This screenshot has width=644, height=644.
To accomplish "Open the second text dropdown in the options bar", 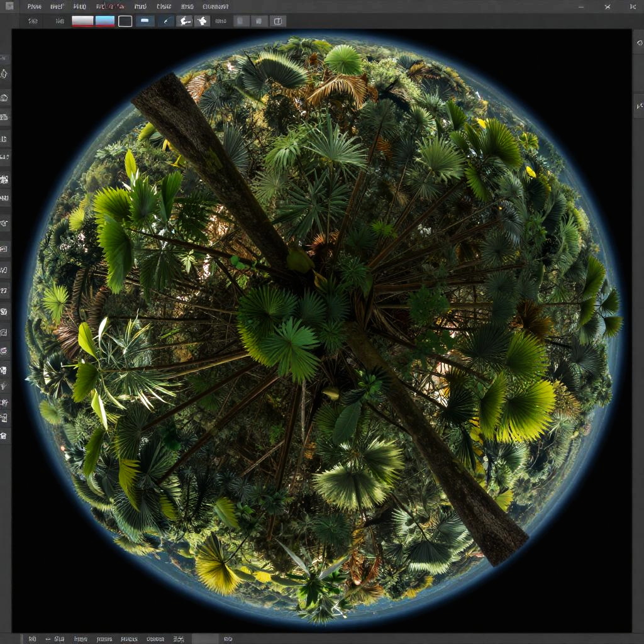I will pyautogui.click(x=60, y=21).
